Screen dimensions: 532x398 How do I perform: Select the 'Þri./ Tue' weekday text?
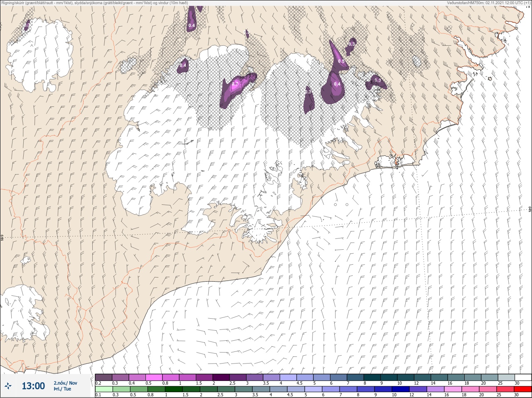click(x=62, y=389)
